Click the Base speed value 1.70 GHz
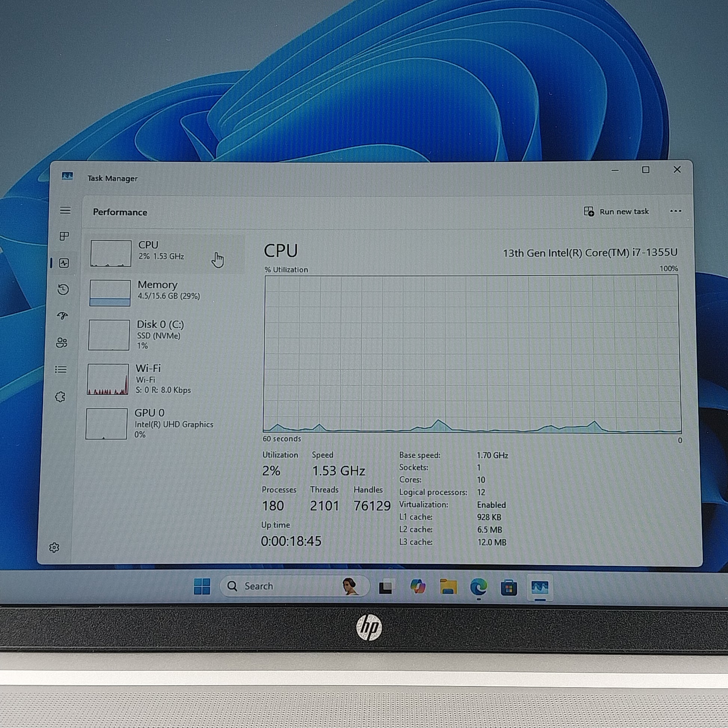This screenshot has height=728, width=728. (x=492, y=456)
